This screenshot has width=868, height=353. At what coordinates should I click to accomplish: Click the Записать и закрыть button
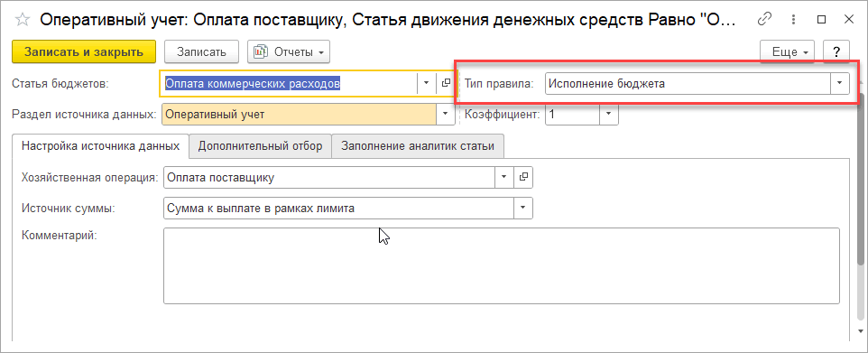84,51
